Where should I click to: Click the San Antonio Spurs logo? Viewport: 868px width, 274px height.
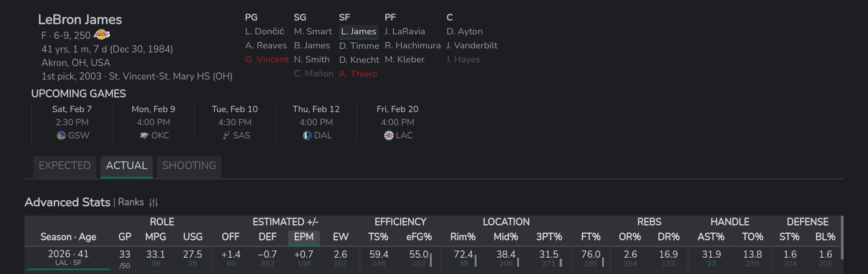pos(226,136)
